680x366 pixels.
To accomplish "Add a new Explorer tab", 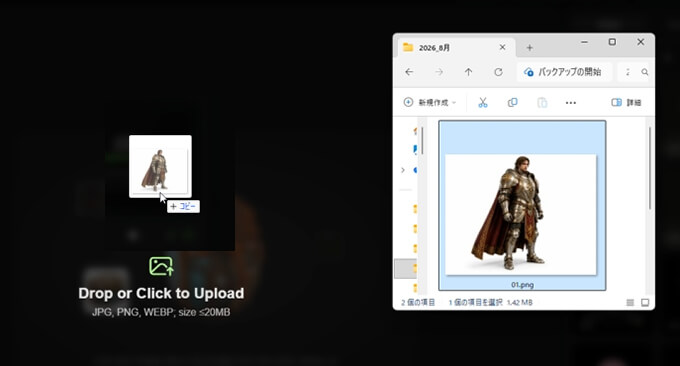I will [x=530, y=48].
